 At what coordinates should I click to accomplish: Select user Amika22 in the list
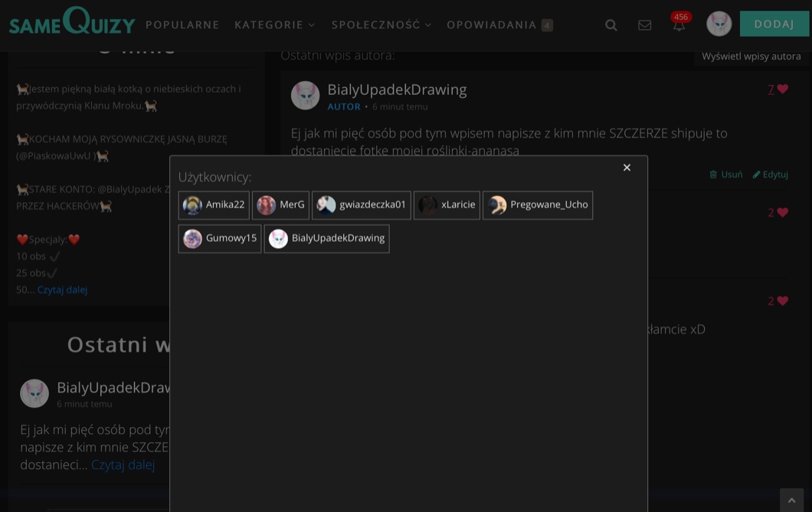tap(214, 205)
